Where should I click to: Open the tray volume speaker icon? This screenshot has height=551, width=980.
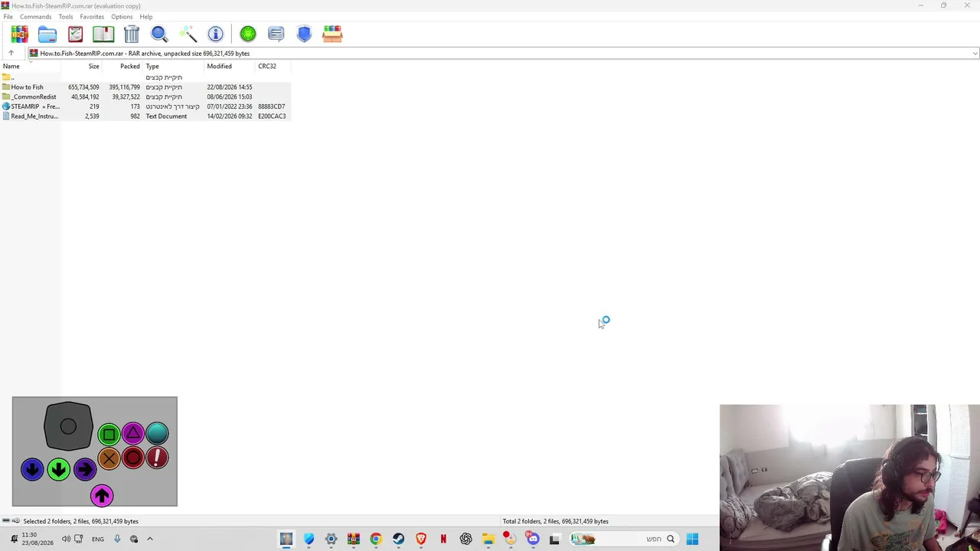pyautogui.click(x=66, y=539)
